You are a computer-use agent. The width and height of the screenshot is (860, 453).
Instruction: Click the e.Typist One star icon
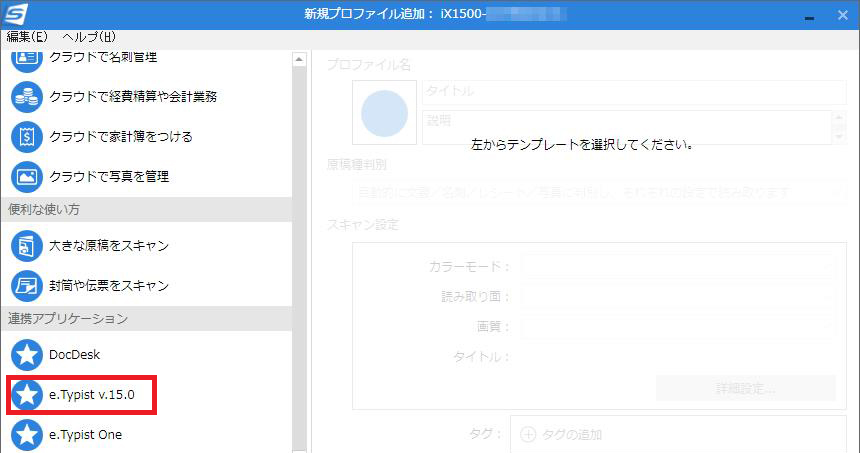pos(26,435)
